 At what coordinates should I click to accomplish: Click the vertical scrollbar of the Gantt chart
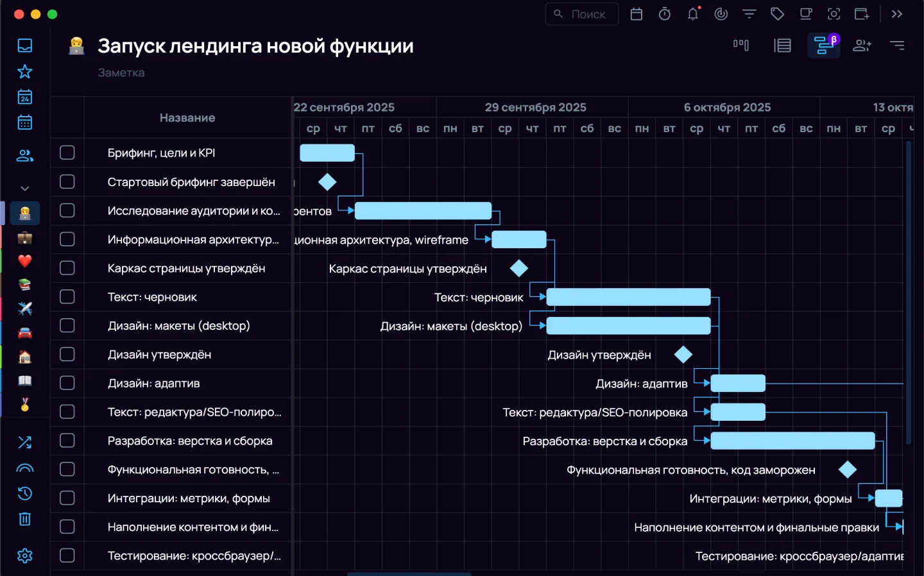coord(909,292)
